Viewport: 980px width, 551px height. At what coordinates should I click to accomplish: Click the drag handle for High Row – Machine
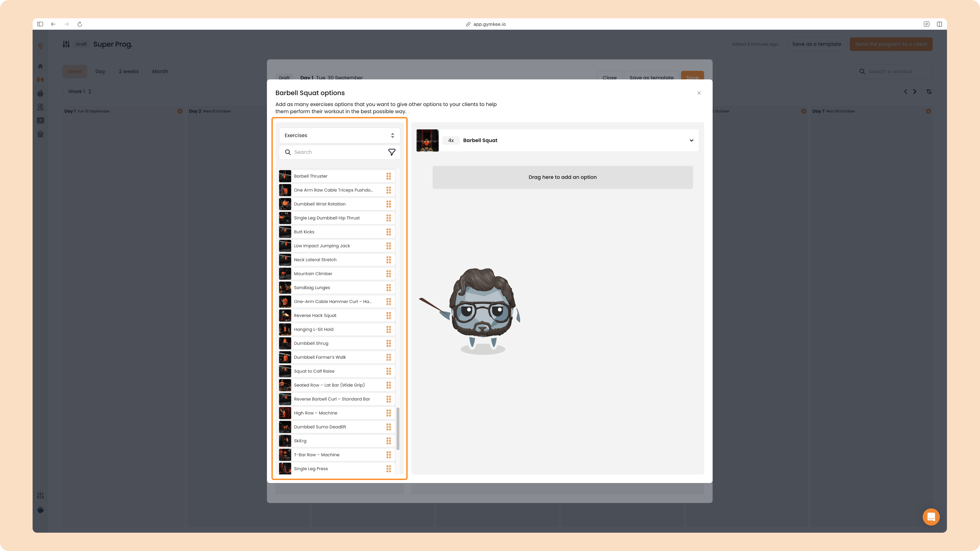click(388, 413)
